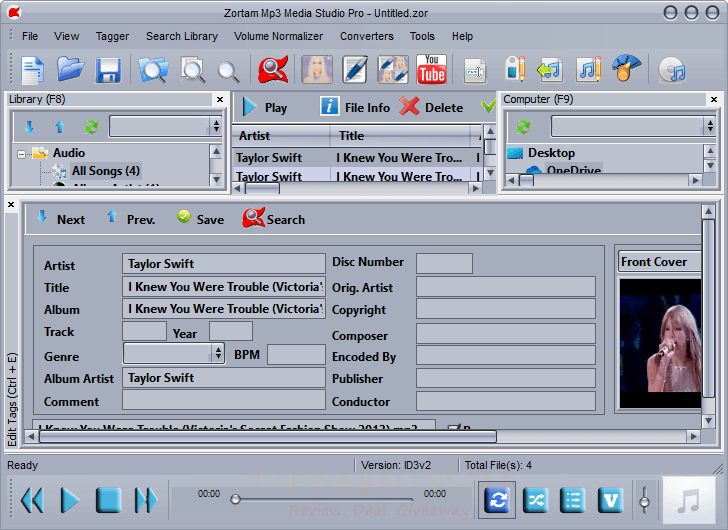The image size is (728, 530).
Task: Select All Songs (4) in library tree
Action: point(105,171)
